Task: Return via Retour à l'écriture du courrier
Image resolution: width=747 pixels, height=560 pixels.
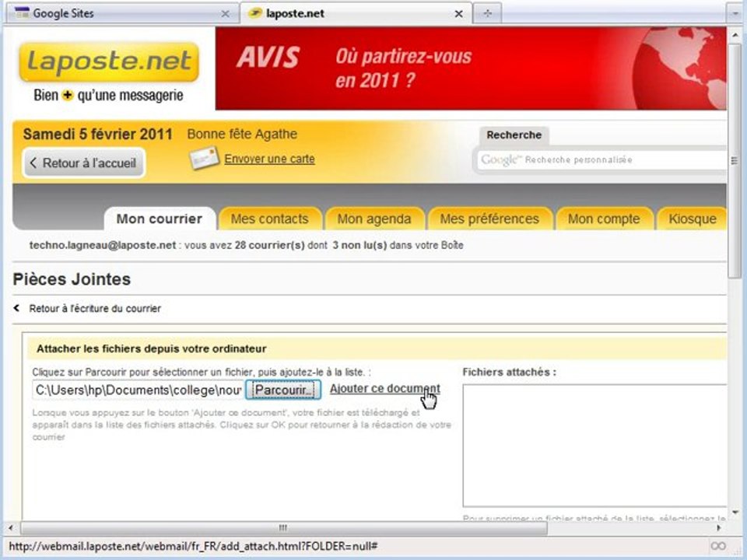Action: tap(95, 309)
